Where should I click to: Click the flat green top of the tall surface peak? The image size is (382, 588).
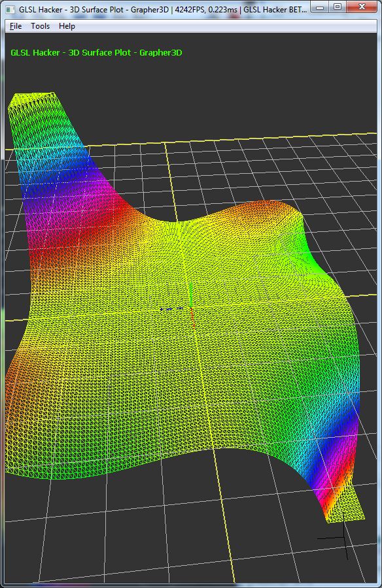tap(32, 98)
